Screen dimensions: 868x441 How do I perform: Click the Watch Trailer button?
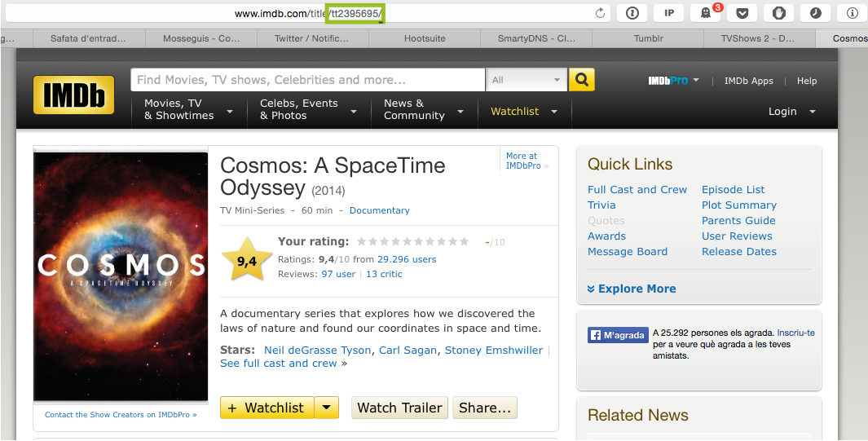(x=399, y=408)
